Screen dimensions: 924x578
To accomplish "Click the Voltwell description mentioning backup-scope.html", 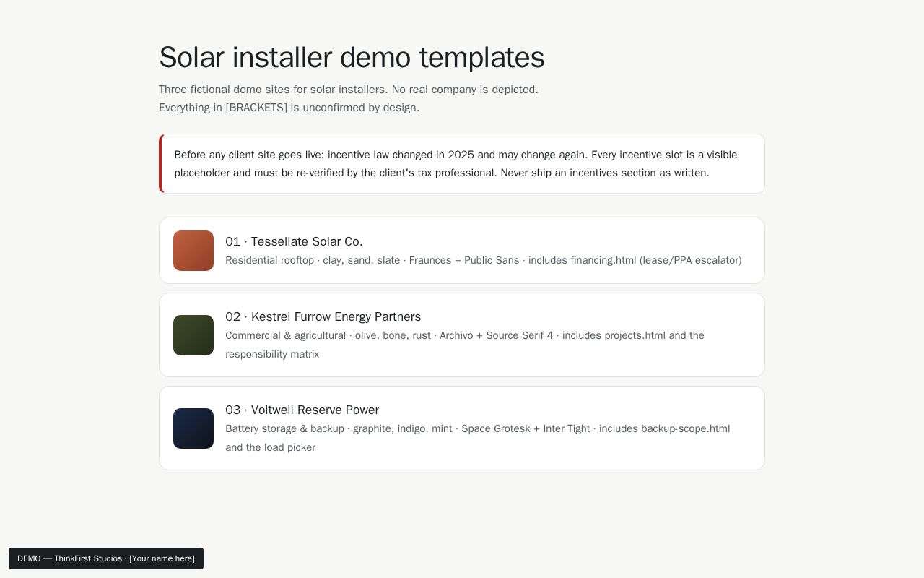I will 478,439.
